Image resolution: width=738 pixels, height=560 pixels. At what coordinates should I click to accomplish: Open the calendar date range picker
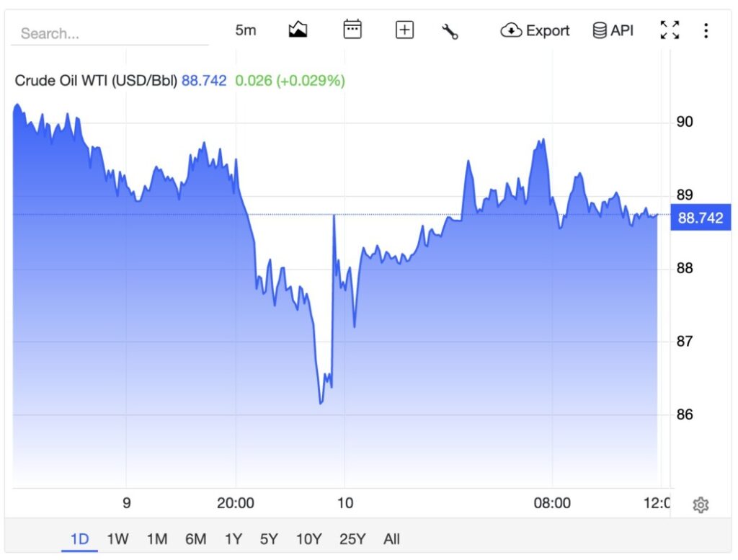pyautogui.click(x=352, y=30)
